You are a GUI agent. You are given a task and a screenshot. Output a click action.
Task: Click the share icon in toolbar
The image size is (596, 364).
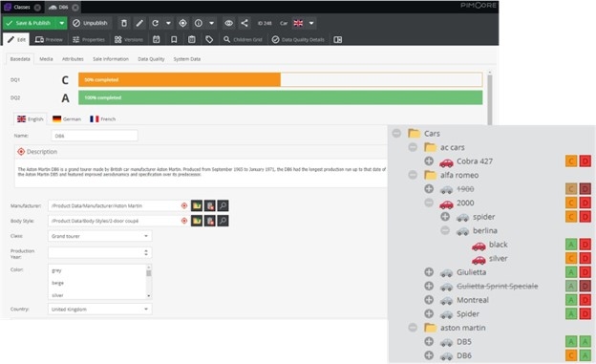pyautogui.click(x=245, y=23)
